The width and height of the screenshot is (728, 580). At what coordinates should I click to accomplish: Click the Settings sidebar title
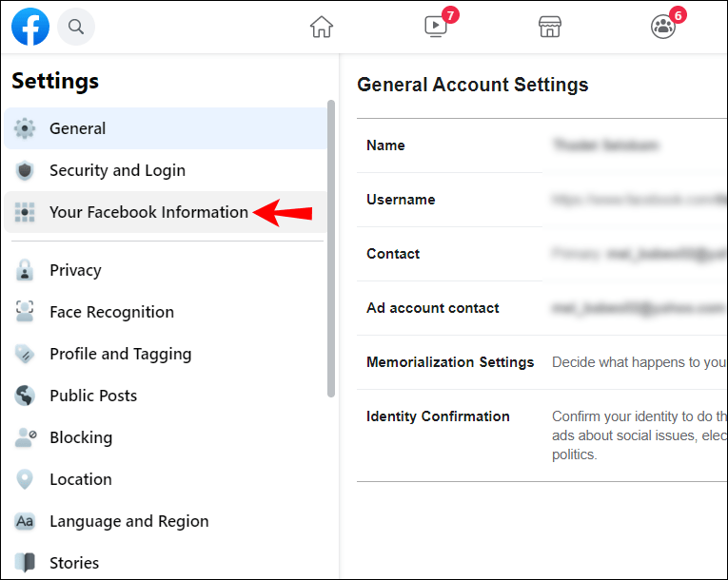[x=55, y=81]
